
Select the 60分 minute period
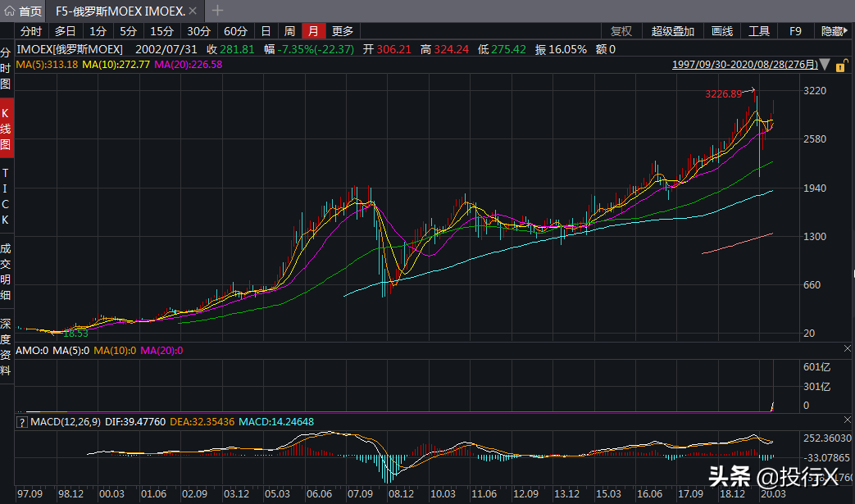point(235,31)
